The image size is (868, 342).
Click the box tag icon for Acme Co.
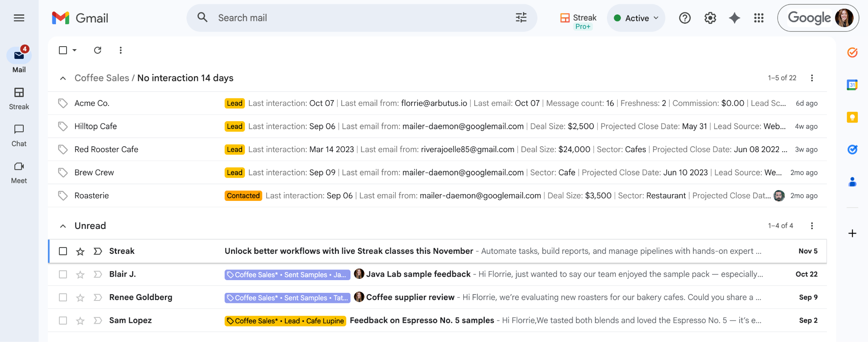pos(63,103)
